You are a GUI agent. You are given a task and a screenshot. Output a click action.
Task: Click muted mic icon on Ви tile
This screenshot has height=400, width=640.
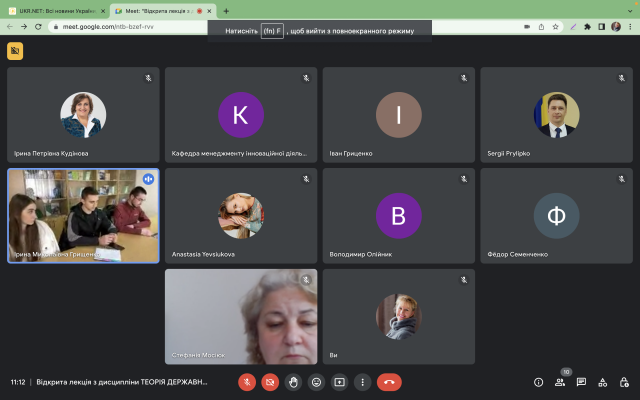click(464, 280)
